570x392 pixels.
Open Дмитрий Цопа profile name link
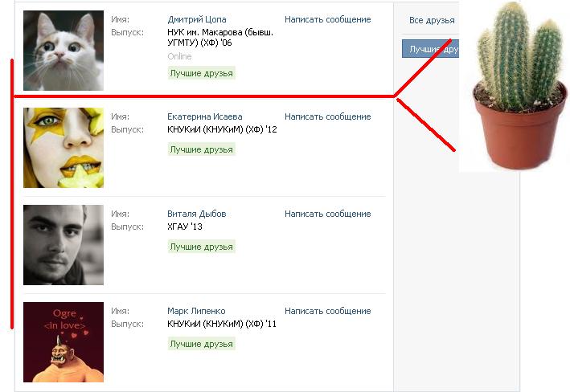(x=197, y=19)
